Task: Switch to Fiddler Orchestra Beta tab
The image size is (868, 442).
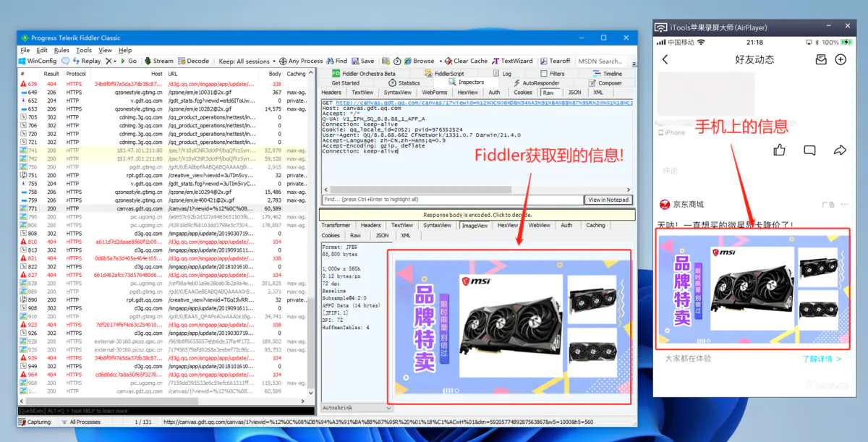Action: (364, 74)
